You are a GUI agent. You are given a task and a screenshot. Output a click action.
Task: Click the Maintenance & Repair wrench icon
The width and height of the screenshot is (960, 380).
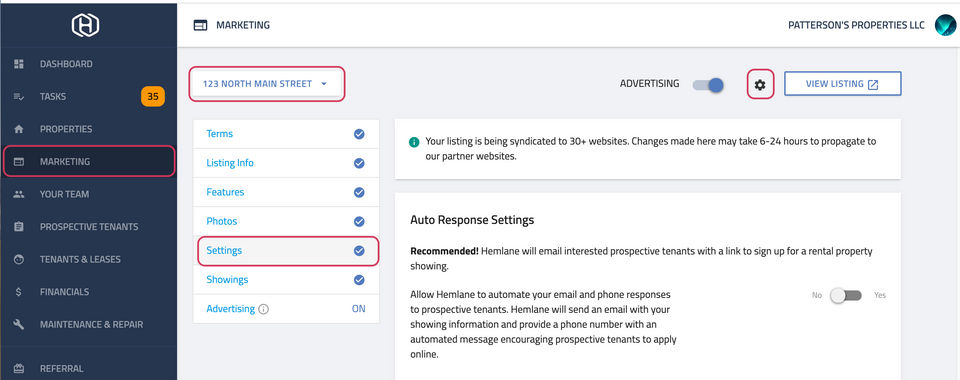pyautogui.click(x=18, y=324)
